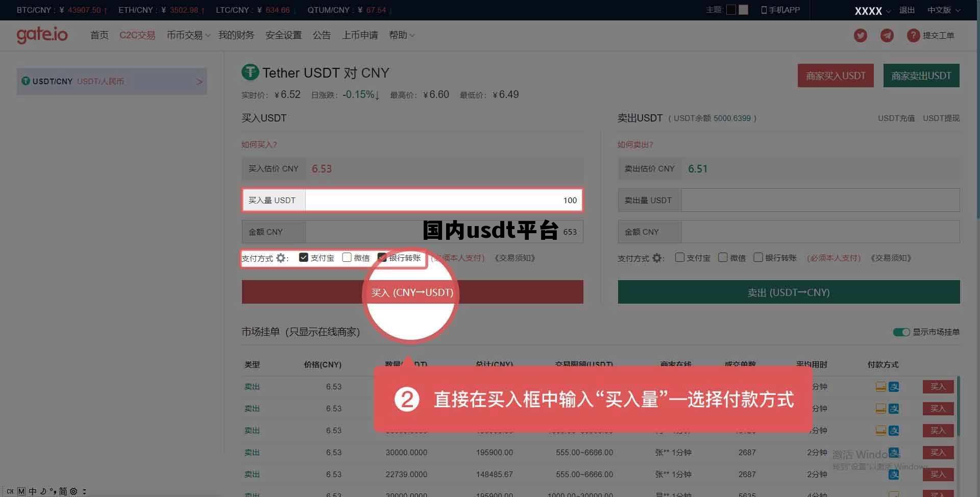This screenshot has height=497, width=980.
Task: Click the CH language indicator in taskbar
Action: coord(10,491)
